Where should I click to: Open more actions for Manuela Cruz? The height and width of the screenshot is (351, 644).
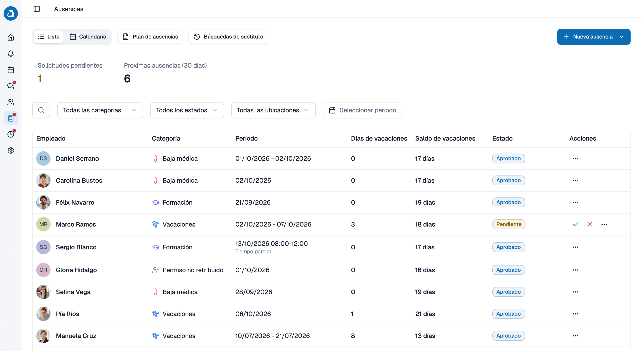pyautogui.click(x=576, y=336)
